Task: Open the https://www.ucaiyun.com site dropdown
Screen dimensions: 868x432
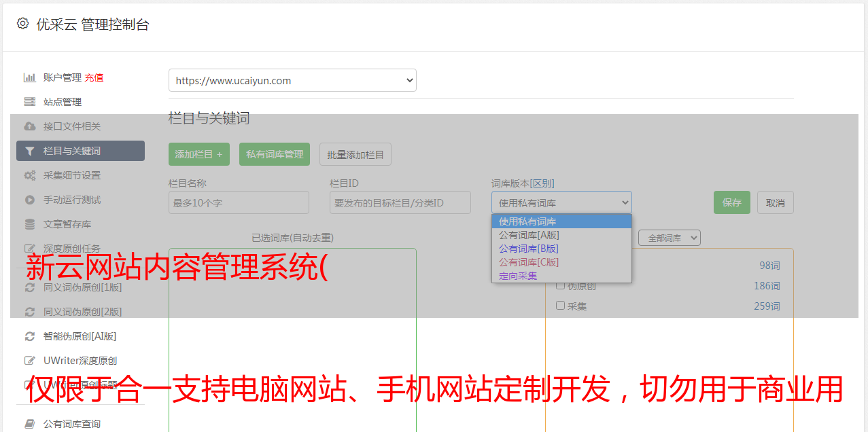Action: click(292, 80)
